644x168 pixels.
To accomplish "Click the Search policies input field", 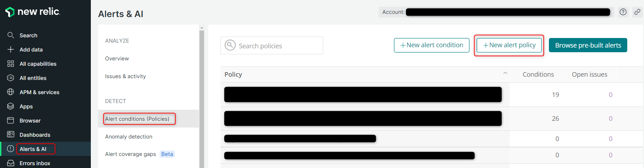I will coord(272,45).
